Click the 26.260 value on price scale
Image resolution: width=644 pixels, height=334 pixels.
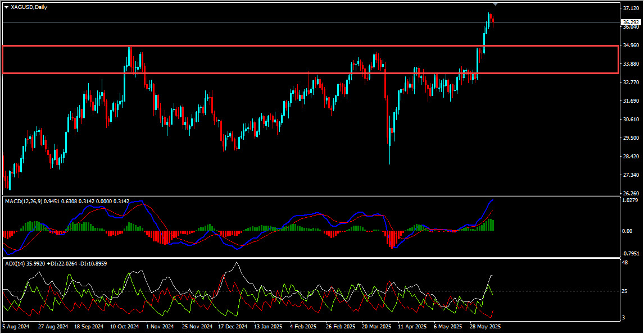pos(632,193)
